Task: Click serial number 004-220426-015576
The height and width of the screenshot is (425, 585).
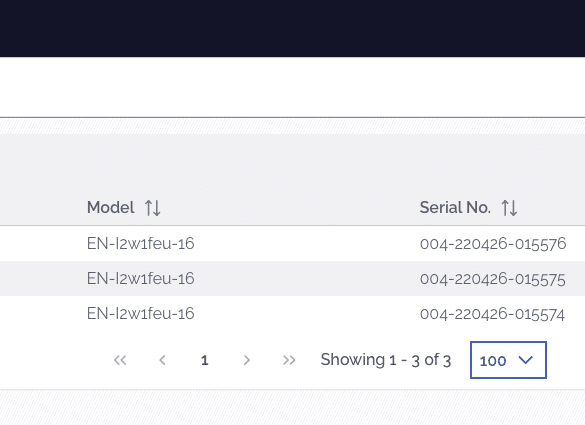Action: click(493, 244)
